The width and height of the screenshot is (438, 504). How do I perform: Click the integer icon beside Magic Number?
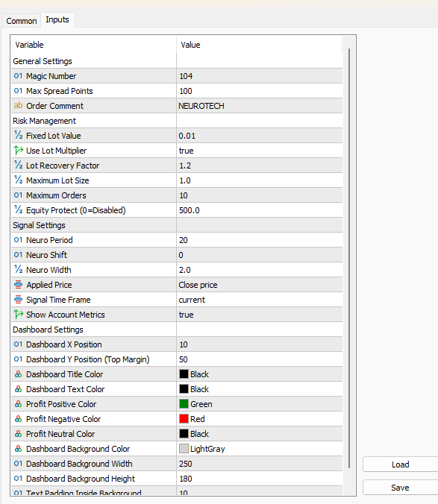(19, 76)
